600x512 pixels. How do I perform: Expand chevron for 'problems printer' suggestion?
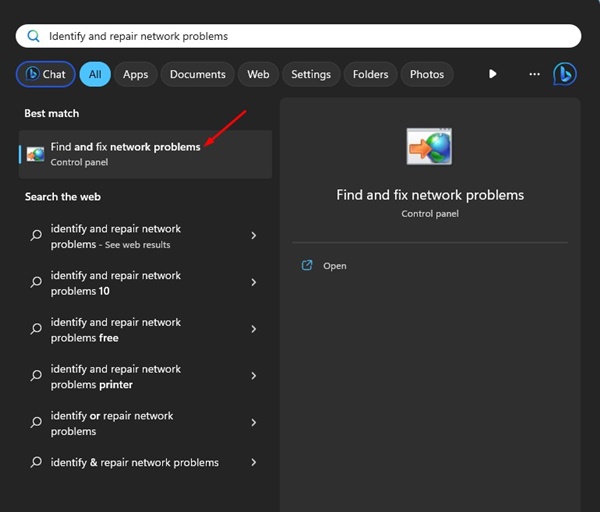pyautogui.click(x=253, y=376)
